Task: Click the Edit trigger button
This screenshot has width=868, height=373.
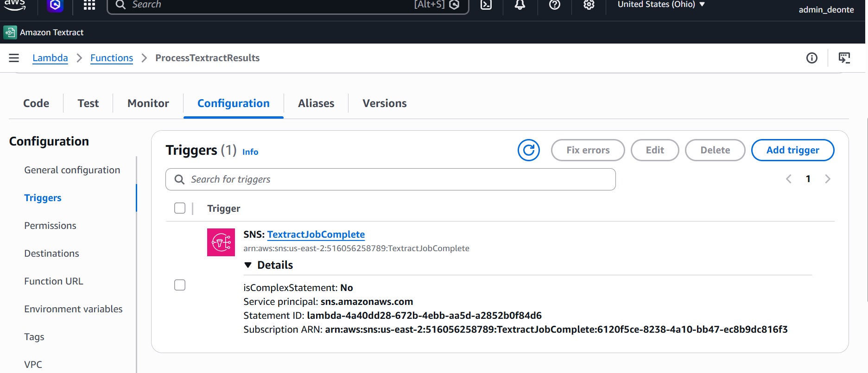Action: (655, 150)
